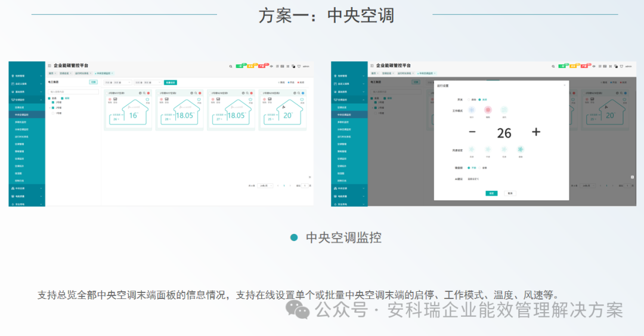Open the red alarm badge in left screenshot header
The image size is (644, 336).
point(262,66)
